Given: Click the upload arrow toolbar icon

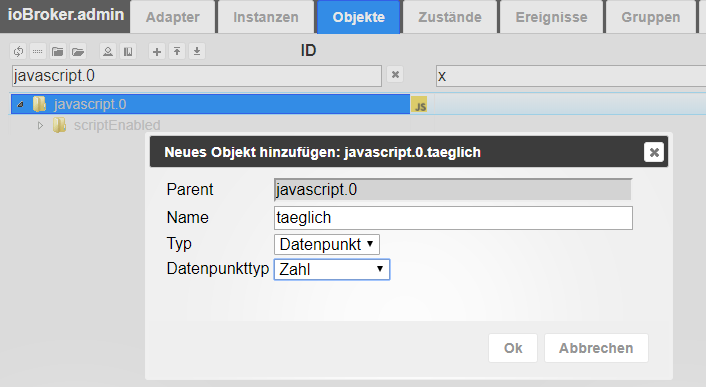Looking at the screenshot, I should click(177, 51).
